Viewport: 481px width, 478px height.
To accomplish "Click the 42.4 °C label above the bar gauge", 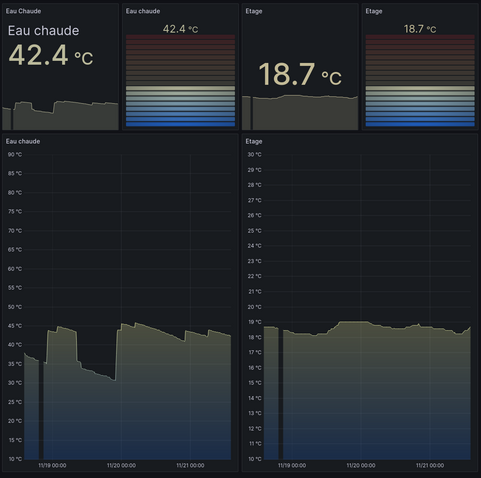I will 180,29.
